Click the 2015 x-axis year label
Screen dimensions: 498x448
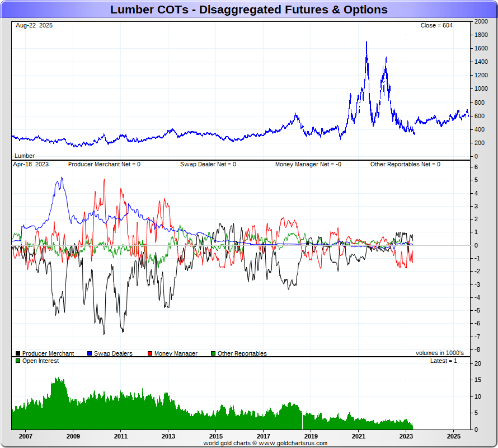click(215, 436)
